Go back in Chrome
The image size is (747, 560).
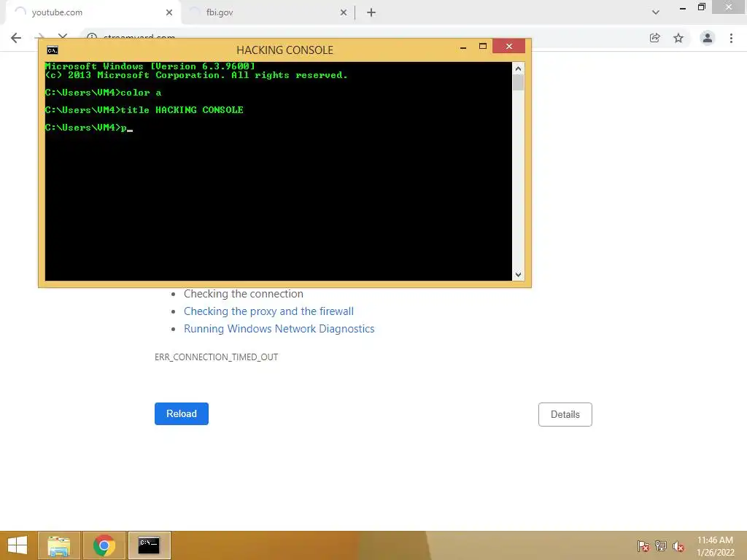[16, 38]
